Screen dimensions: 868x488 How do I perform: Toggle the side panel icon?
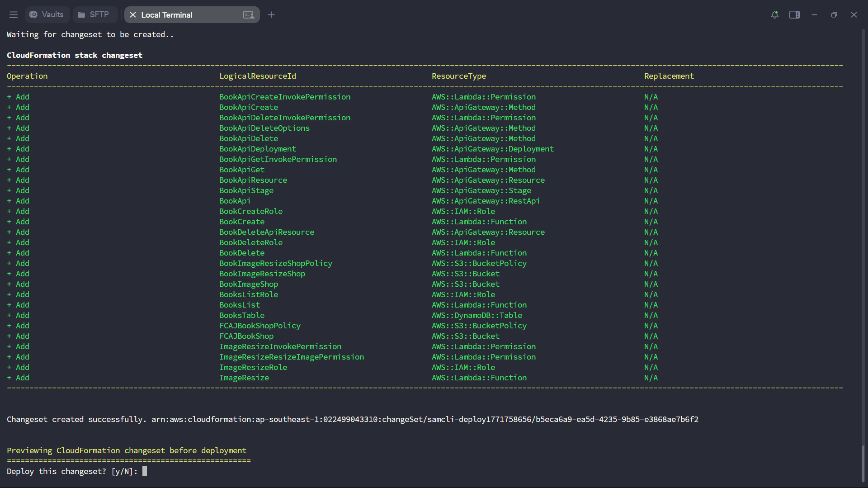click(x=794, y=15)
